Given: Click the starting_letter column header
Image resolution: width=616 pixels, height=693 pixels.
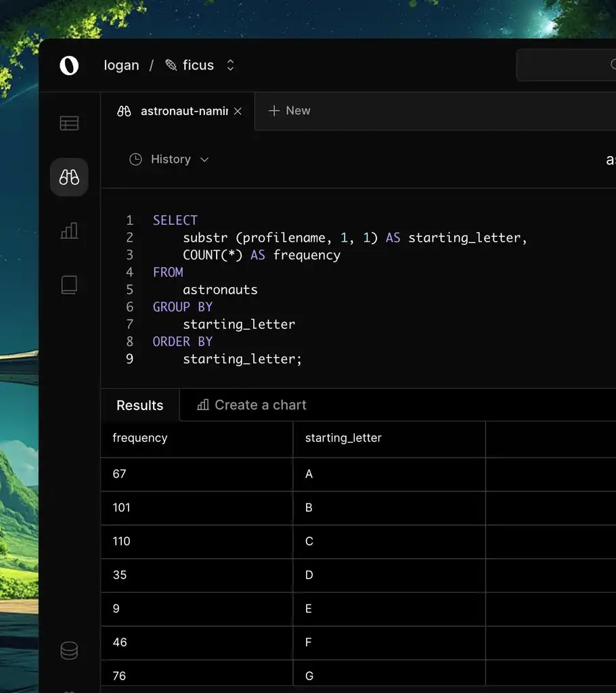Looking at the screenshot, I should tap(343, 438).
